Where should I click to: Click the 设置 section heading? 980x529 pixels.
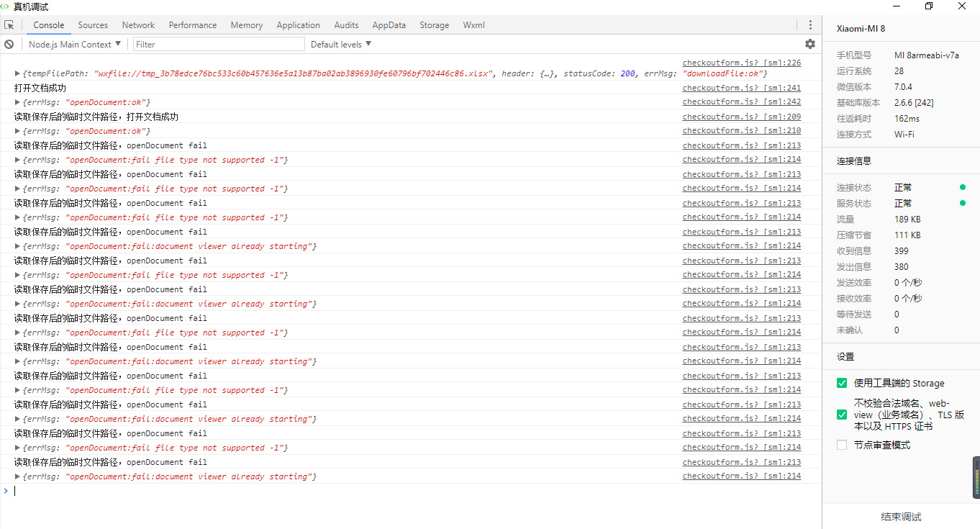(845, 356)
